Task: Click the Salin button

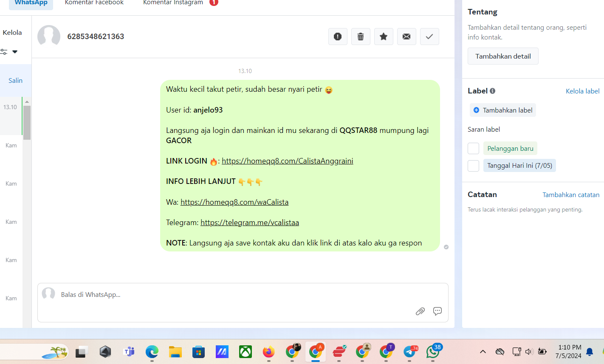Action: coord(15,80)
